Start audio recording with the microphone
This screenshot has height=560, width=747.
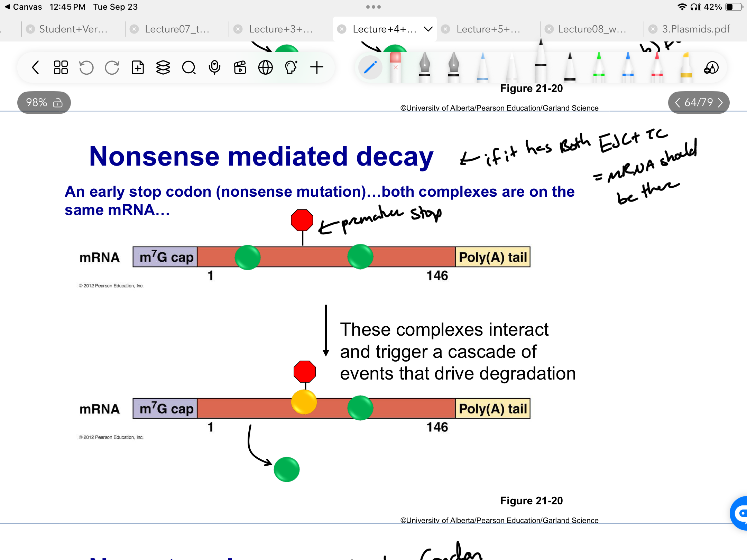[x=214, y=67]
